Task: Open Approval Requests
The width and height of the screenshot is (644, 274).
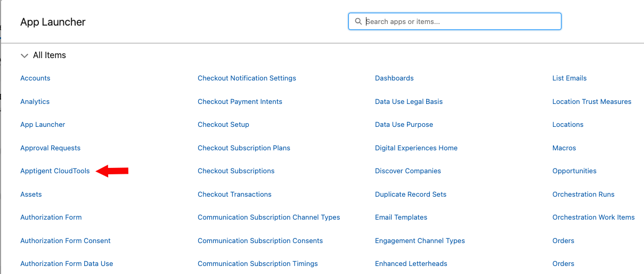Action: coord(50,148)
